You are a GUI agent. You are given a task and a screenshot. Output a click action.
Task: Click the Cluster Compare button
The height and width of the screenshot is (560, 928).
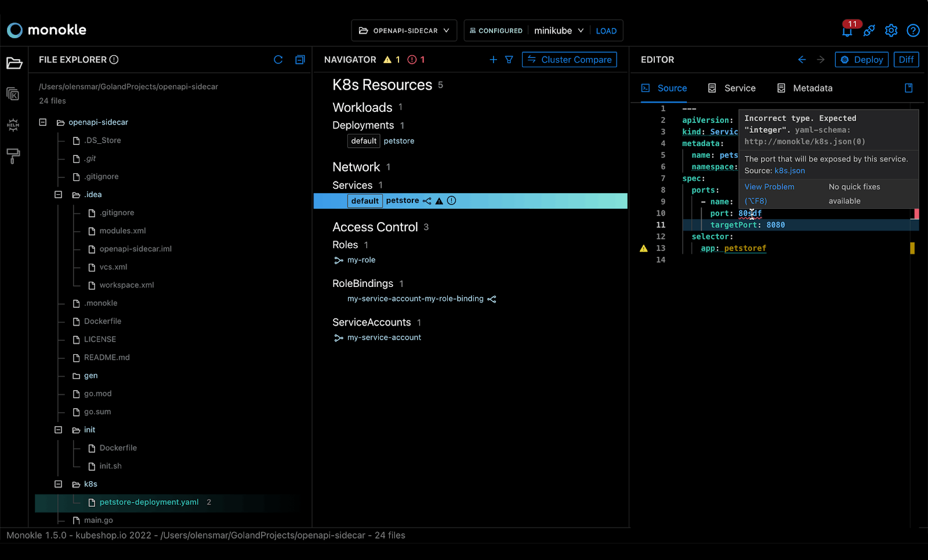pos(569,60)
